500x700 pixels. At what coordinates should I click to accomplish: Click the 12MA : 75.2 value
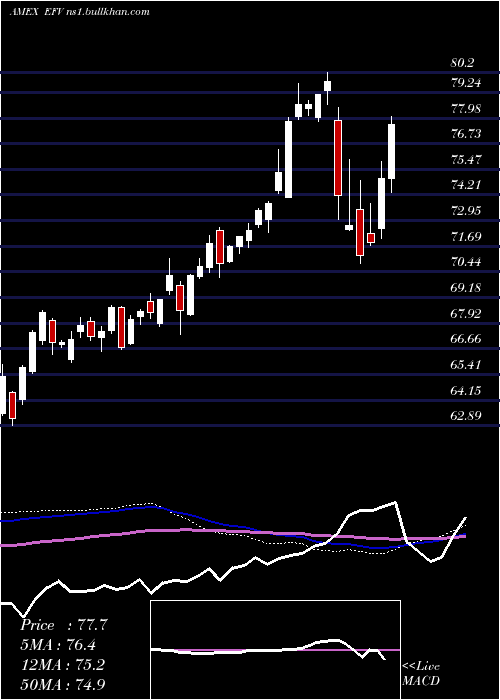(63, 665)
